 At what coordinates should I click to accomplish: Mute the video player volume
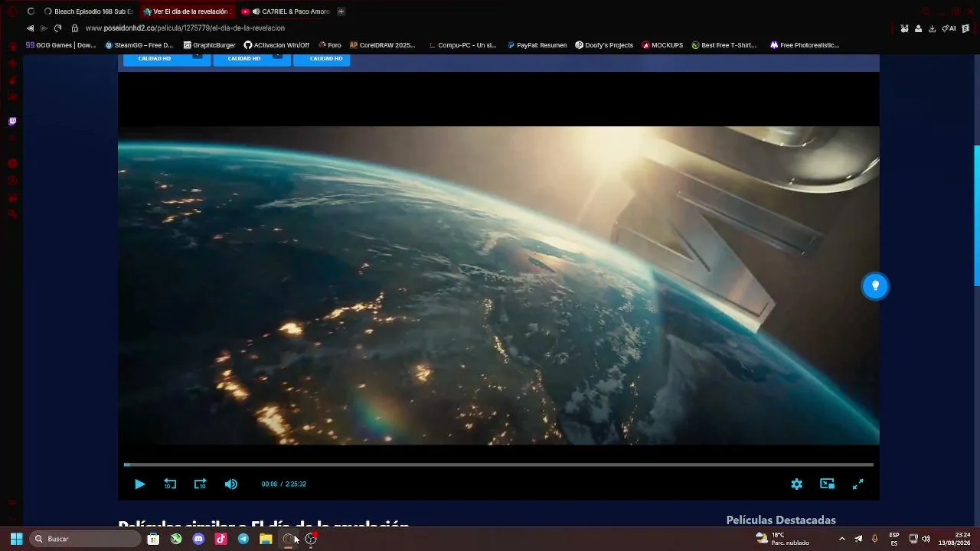(x=230, y=484)
